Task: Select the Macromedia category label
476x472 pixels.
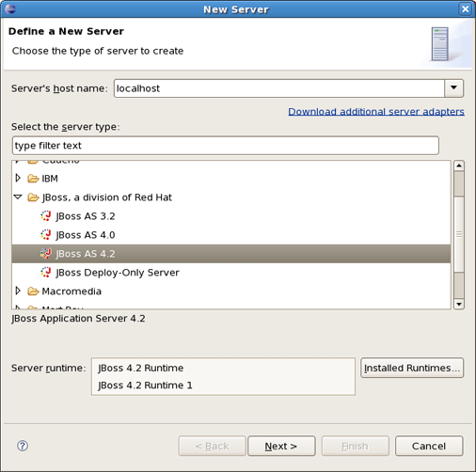Action: click(x=71, y=291)
